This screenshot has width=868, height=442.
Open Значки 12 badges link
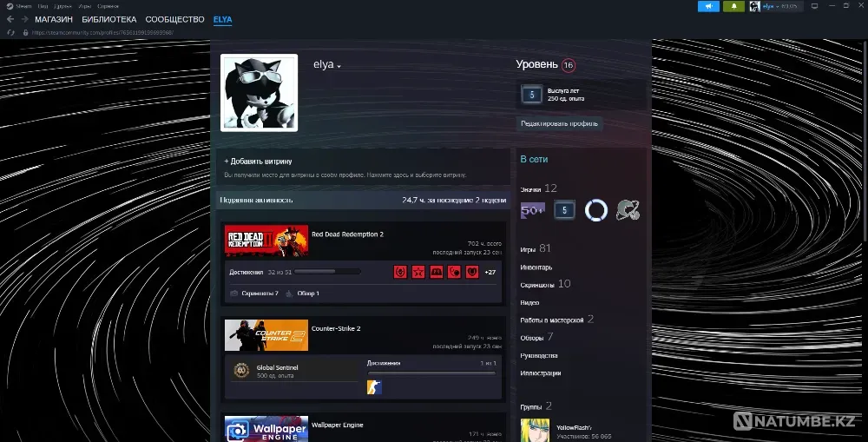539,189
